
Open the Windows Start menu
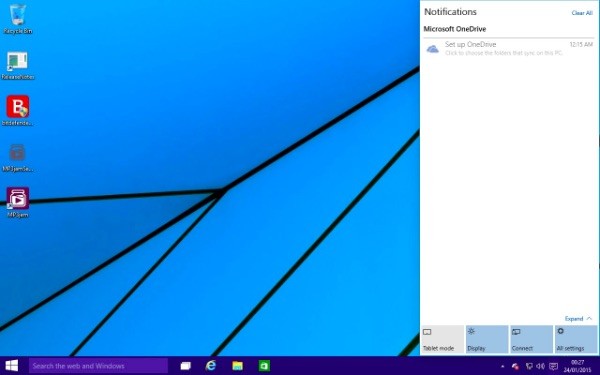(x=12, y=366)
